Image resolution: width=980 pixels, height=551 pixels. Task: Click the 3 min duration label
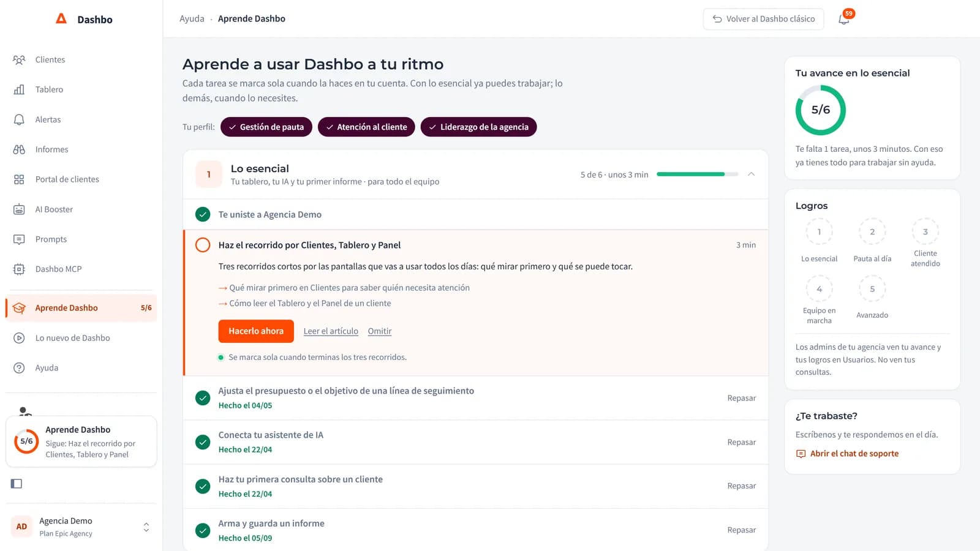click(746, 245)
